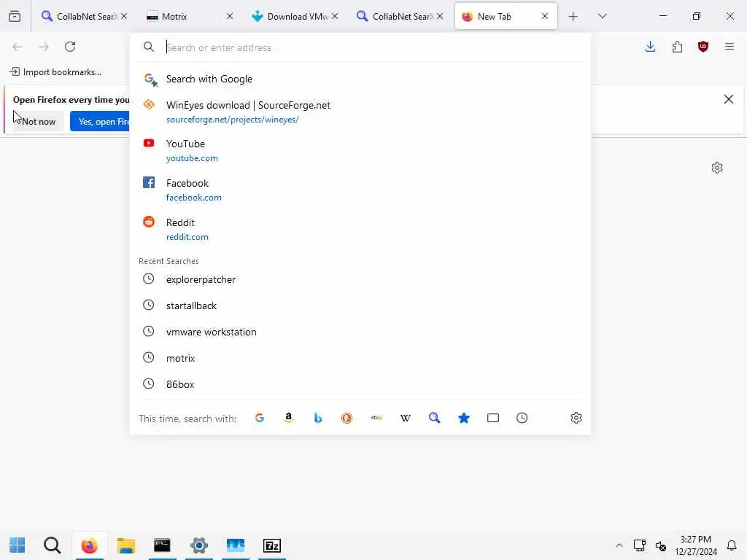Close the second CollabNet Search tab
Screen dimensions: 747x560
pyautogui.click(x=440, y=16)
